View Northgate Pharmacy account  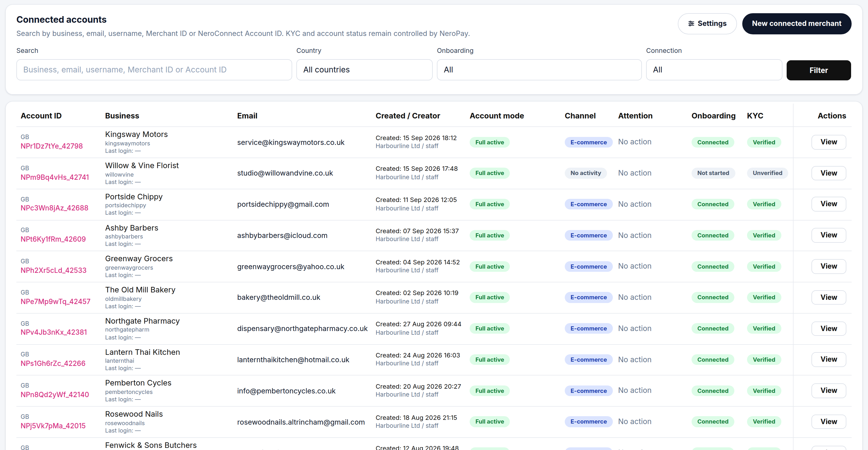pos(829,329)
